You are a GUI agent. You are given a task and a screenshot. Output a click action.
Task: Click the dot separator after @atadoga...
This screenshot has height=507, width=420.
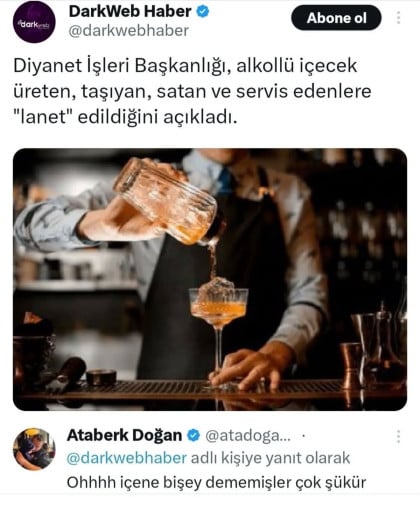pos(303,436)
